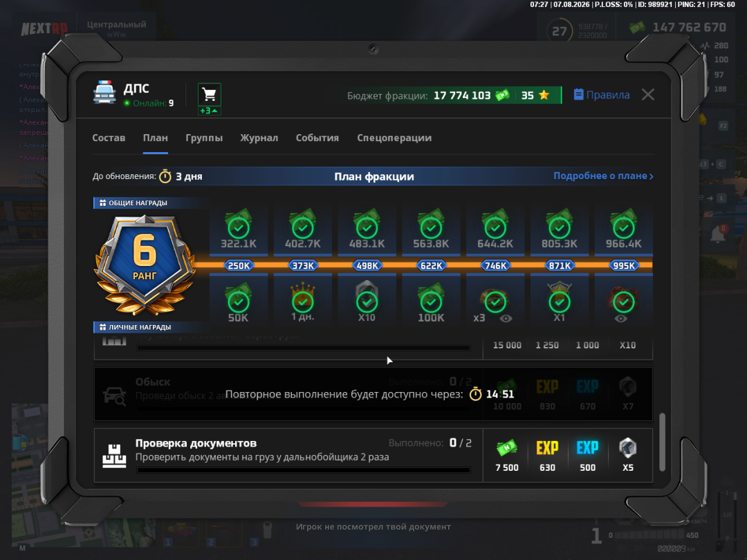Open Подробнее о плане link
Viewport: 747px width, 560px height.
(603, 176)
